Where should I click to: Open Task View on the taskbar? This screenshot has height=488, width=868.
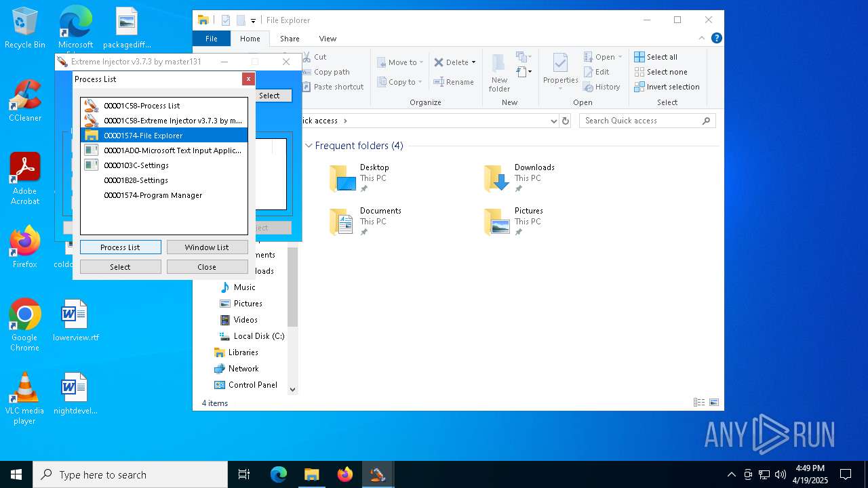(244, 474)
